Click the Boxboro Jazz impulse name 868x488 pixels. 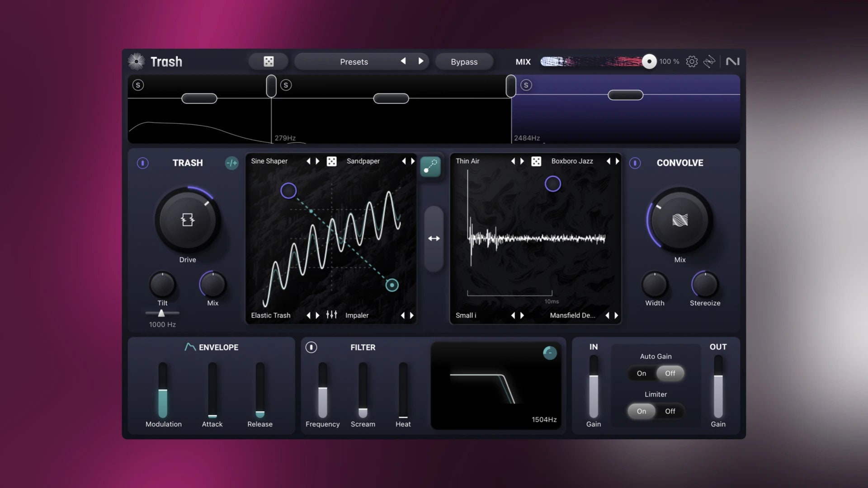572,161
